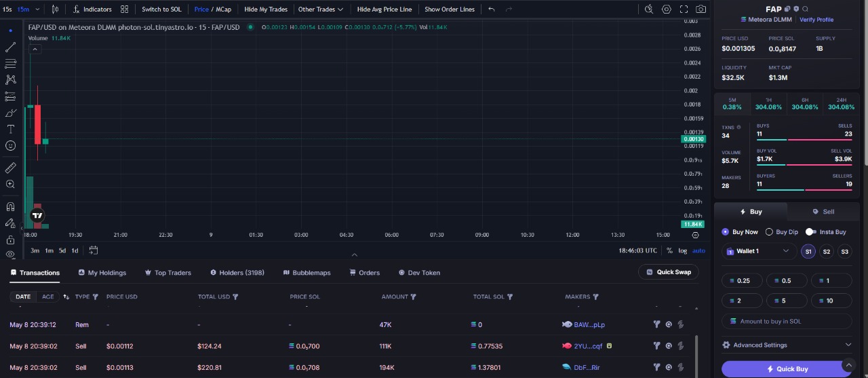Toggle lock all drawing tools

tap(10, 240)
